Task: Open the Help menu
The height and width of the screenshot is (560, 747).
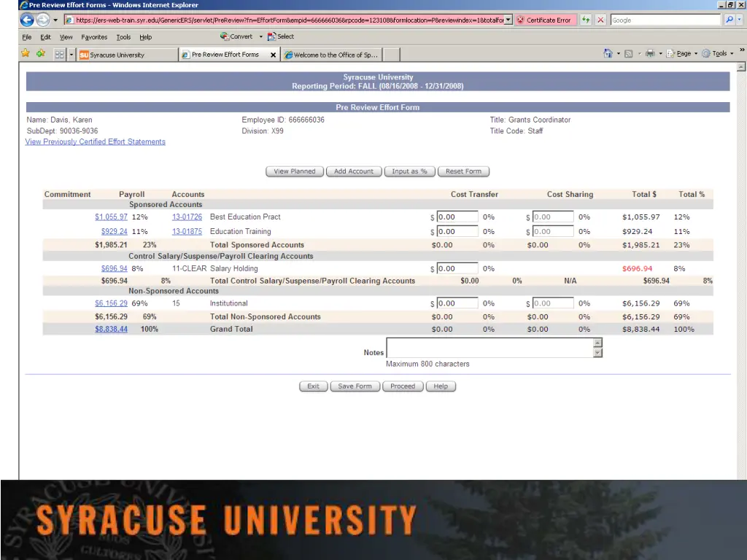Action: click(x=145, y=36)
